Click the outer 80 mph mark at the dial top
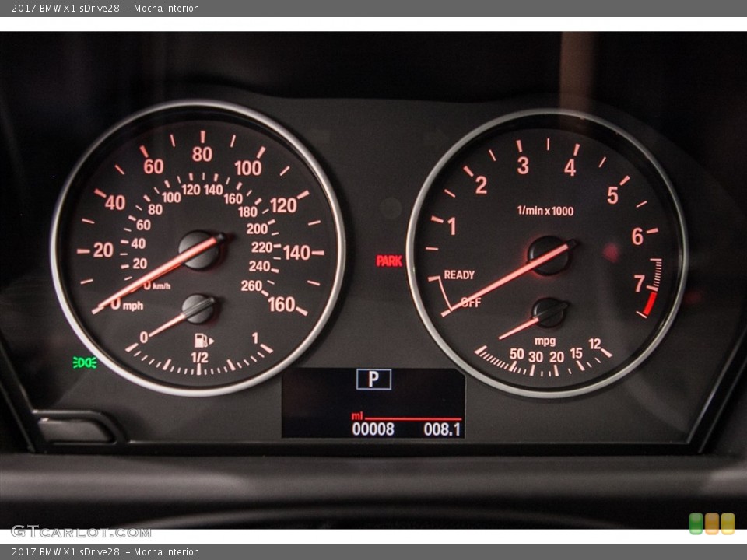This screenshot has width=747, height=560. pos(202,154)
